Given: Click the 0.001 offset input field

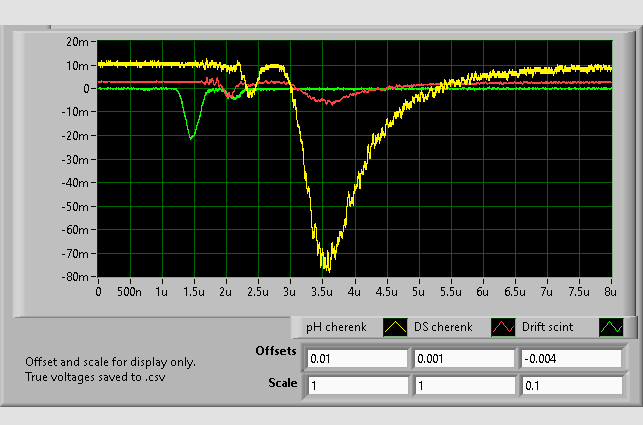Looking at the screenshot, I should click(463, 358).
